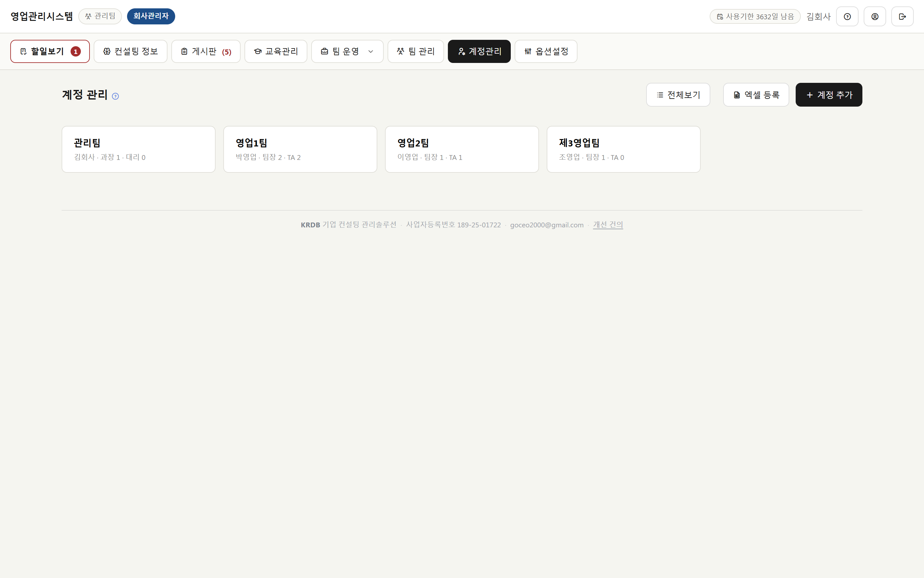
Task: Open the 영업1팀 team card
Action: pyautogui.click(x=300, y=149)
